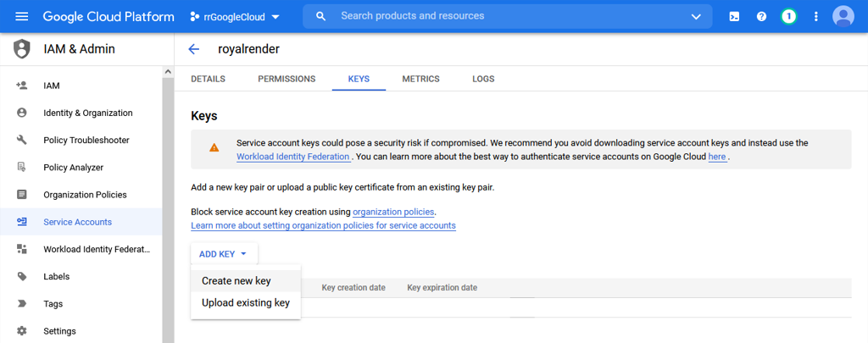
Task: Open Policy Troubleshooter wrench icon
Action: [x=21, y=140]
